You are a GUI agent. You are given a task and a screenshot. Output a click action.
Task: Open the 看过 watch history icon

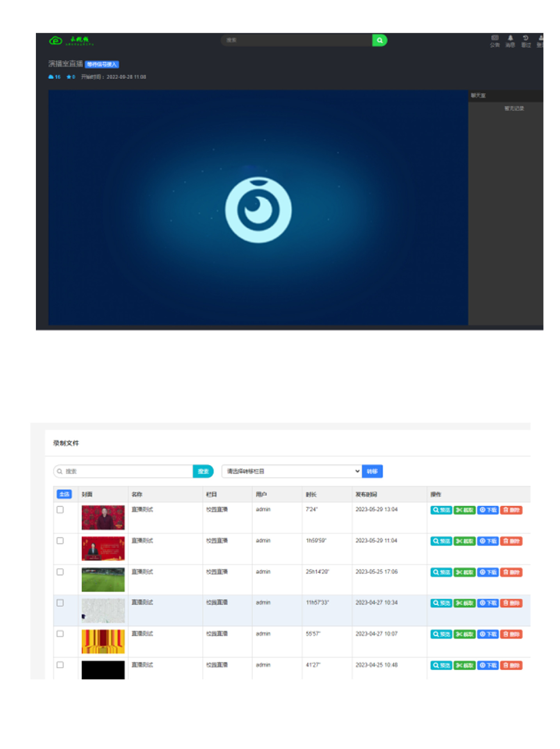[526, 41]
